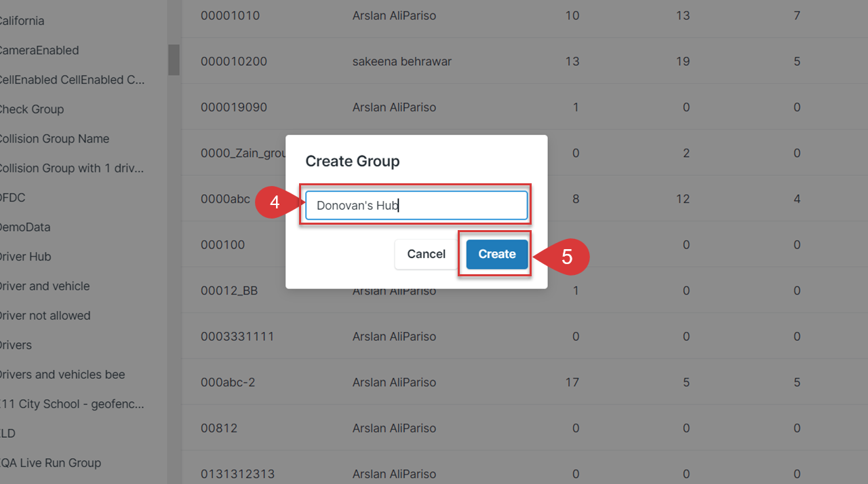The image size is (868, 484).
Task: Select the City School geofence group
Action: click(72, 404)
